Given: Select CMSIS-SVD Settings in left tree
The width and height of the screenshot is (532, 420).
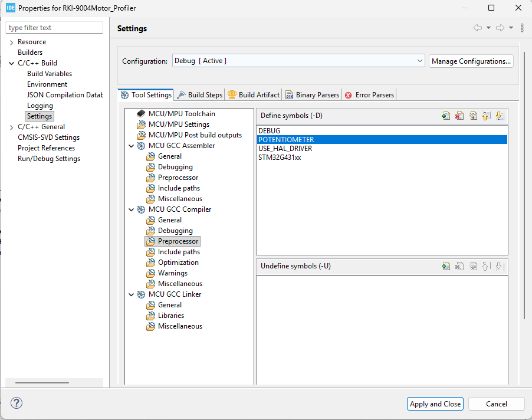Looking at the screenshot, I should click(48, 137).
